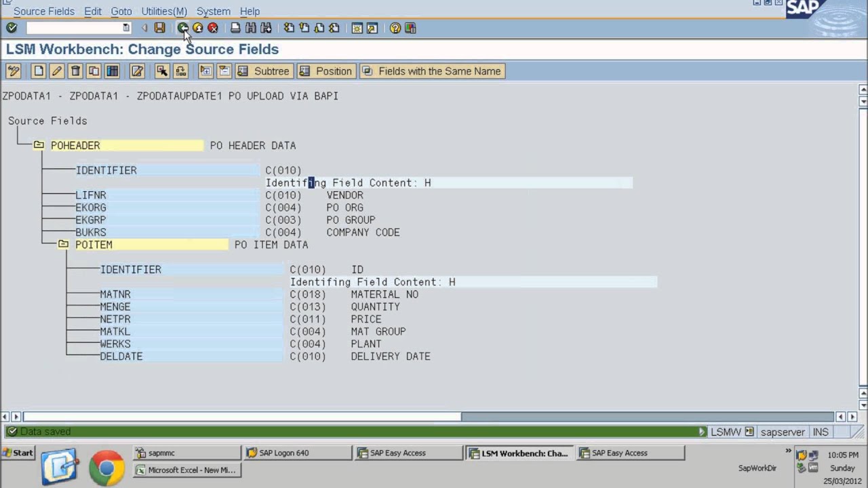Open the Utilities(M) menu

(164, 12)
